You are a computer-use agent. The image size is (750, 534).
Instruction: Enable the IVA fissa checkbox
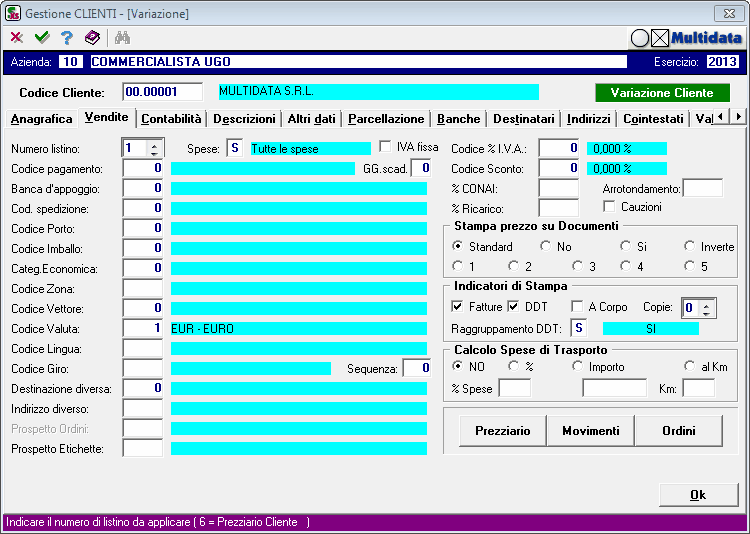385,146
